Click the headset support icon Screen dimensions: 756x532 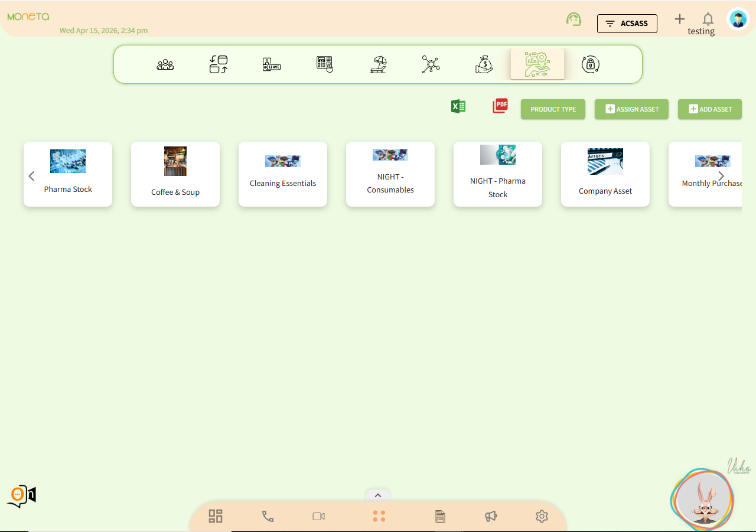pyautogui.click(x=573, y=19)
